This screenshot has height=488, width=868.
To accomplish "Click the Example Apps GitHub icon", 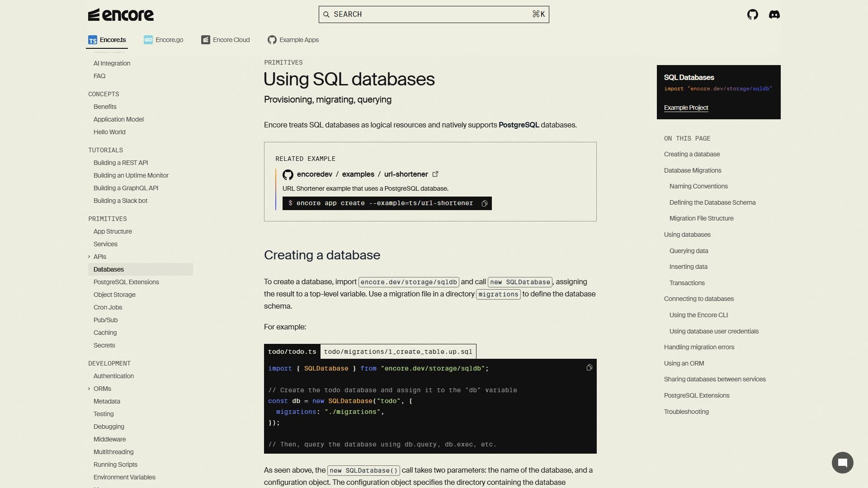I will pyautogui.click(x=272, y=40).
